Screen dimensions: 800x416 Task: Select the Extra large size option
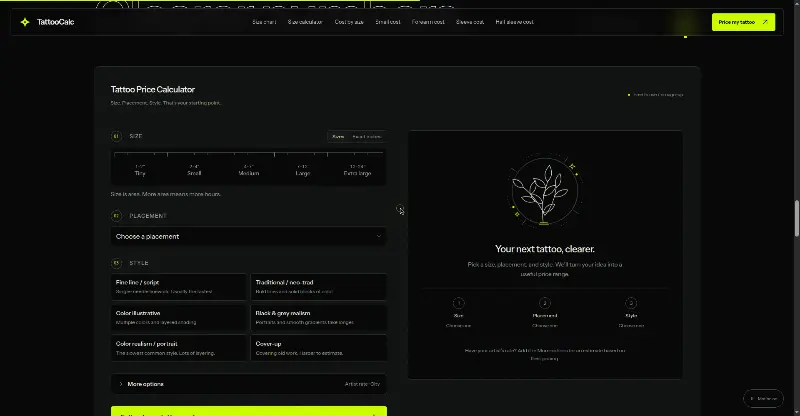point(357,170)
